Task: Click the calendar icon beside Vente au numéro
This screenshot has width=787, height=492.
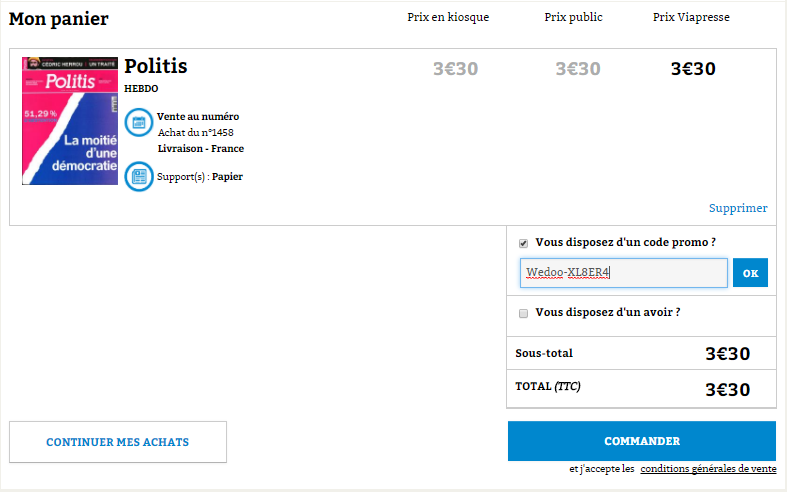Action: point(139,122)
